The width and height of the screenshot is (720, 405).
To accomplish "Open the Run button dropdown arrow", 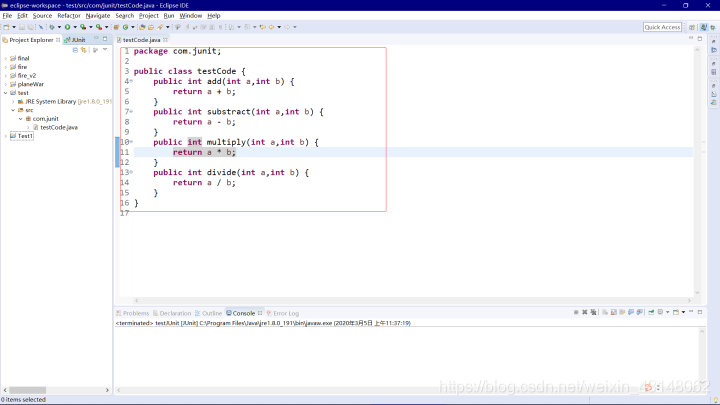I will [x=75, y=27].
